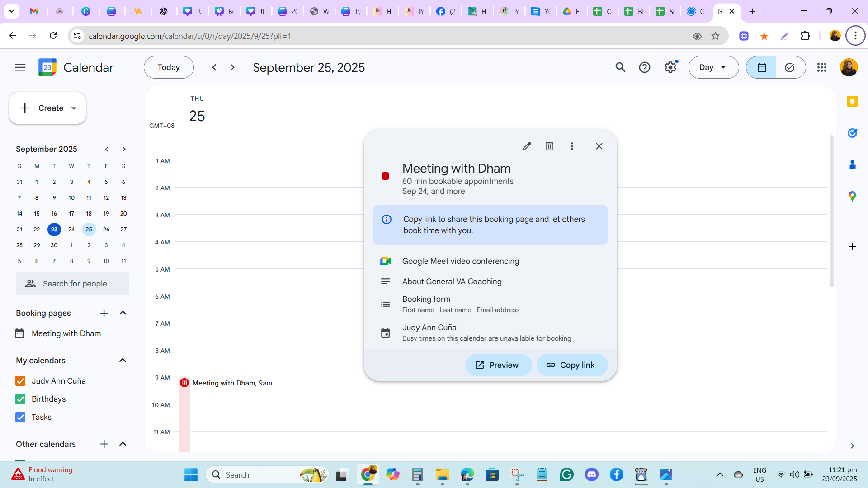The height and width of the screenshot is (488, 868).
Task: Toggle the Birthdays calendar checkbox
Action: click(x=20, y=399)
